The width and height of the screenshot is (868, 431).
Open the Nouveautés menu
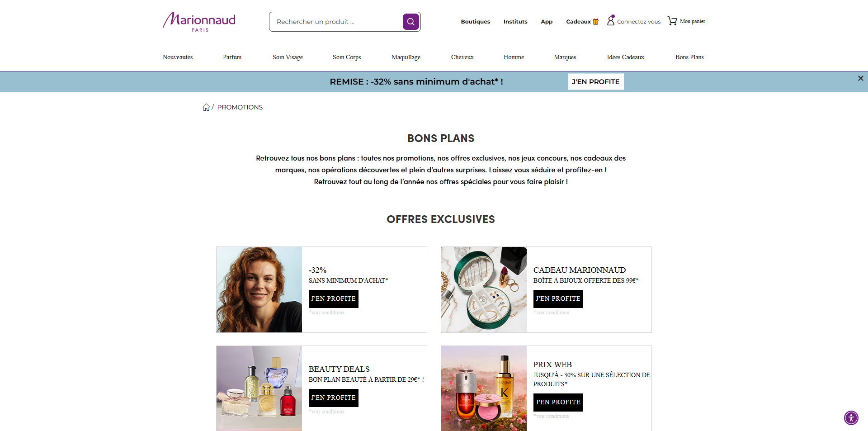point(178,57)
